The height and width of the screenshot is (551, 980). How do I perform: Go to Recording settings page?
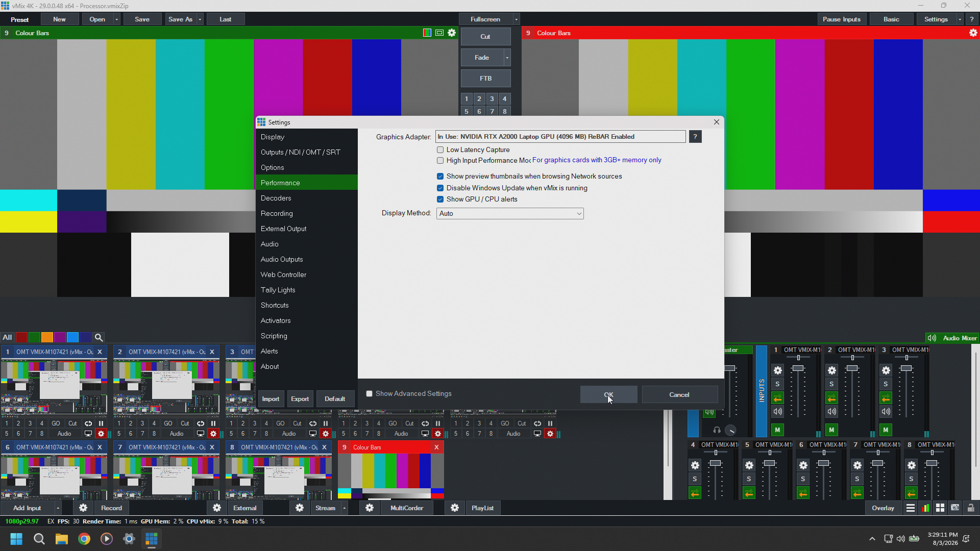(x=306, y=213)
